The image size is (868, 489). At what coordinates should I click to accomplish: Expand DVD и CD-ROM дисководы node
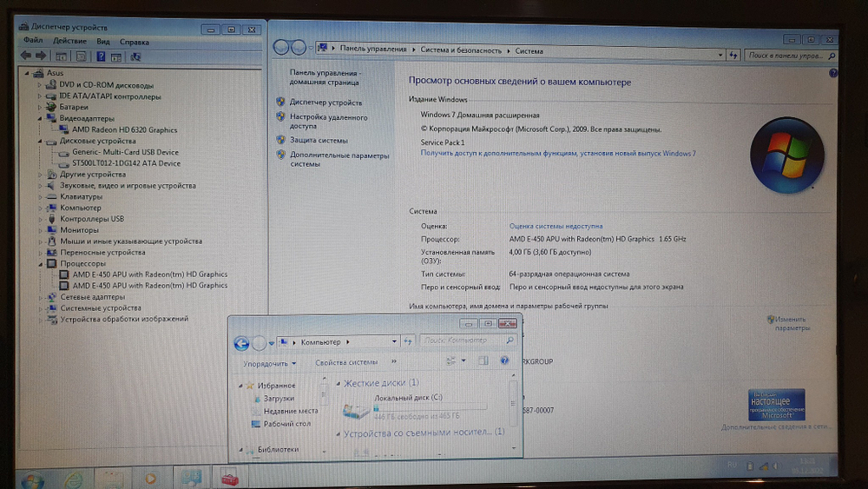40,85
